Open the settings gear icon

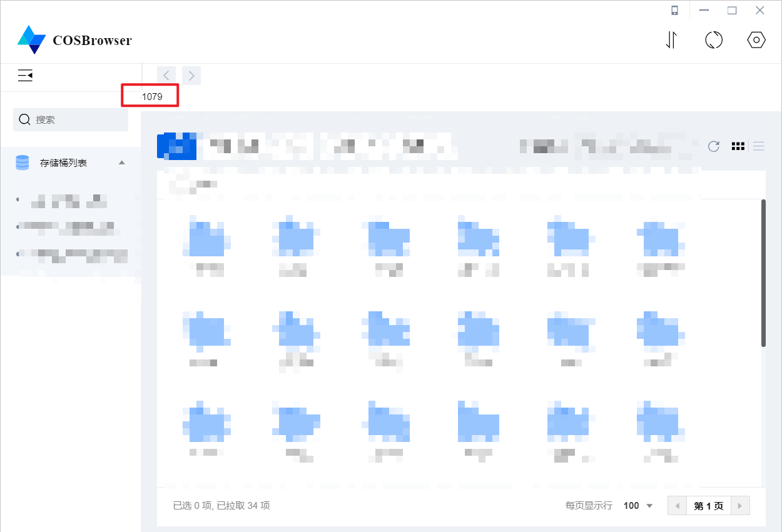[x=756, y=39]
